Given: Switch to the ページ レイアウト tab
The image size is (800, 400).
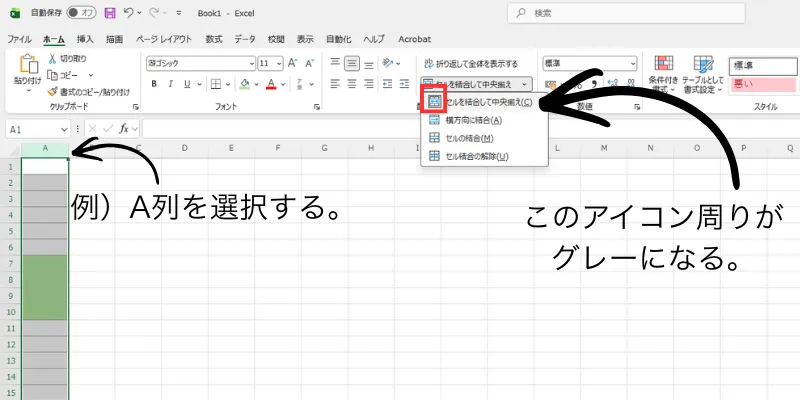Looking at the screenshot, I should pos(164,39).
